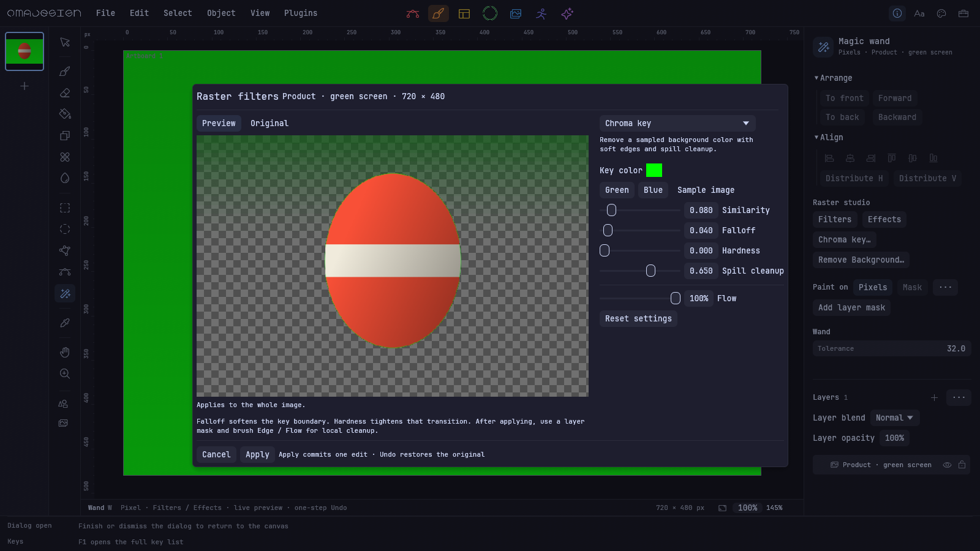Viewport: 980px width, 551px height.
Task: Open the Layers panel more options menu
Action: (959, 397)
